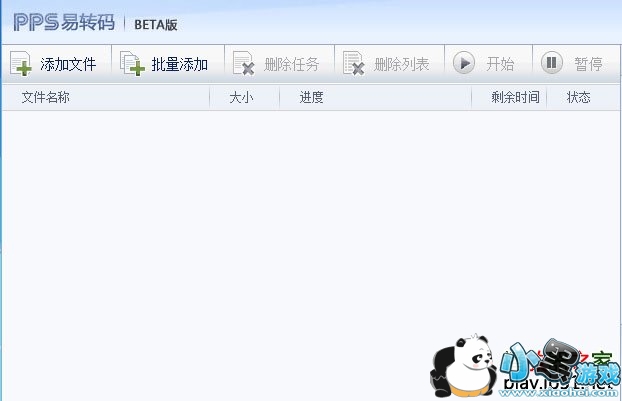The height and width of the screenshot is (401, 622).
Task: Sort by the 文件名称 column header
Action: coord(106,97)
